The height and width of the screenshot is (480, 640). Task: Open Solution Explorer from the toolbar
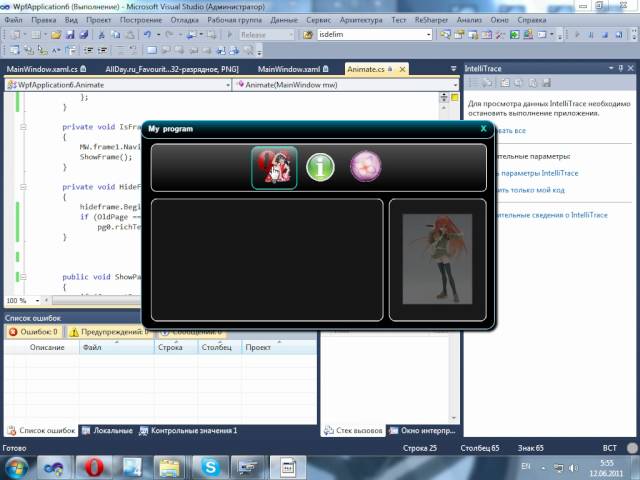click(x=445, y=35)
